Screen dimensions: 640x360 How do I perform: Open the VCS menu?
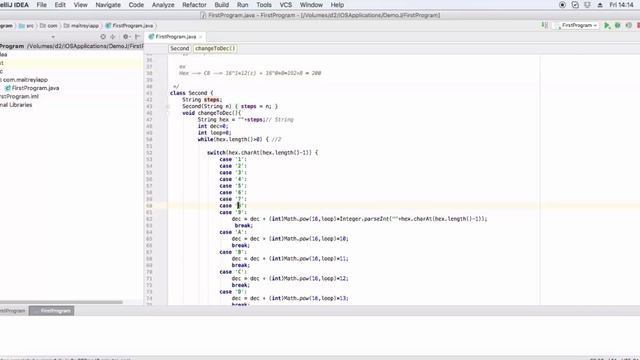click(286, 5)
